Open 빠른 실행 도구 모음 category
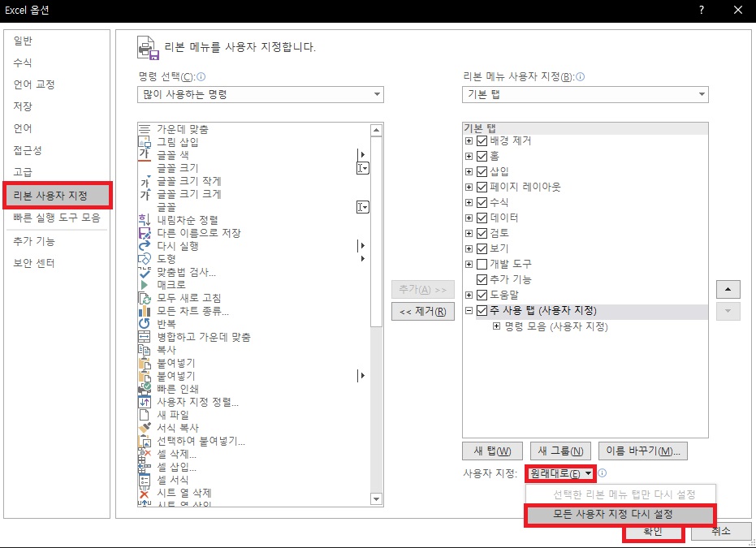 pos(57,218)
